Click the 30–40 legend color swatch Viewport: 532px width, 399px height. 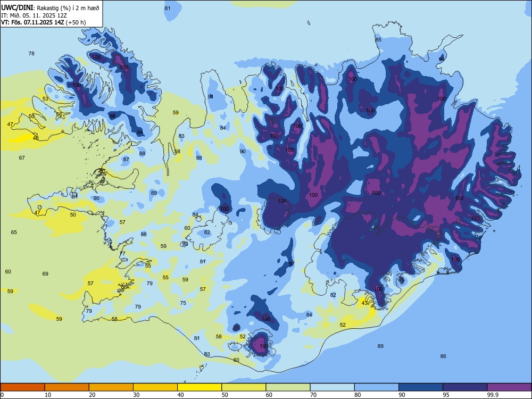(x=155, y=387)
